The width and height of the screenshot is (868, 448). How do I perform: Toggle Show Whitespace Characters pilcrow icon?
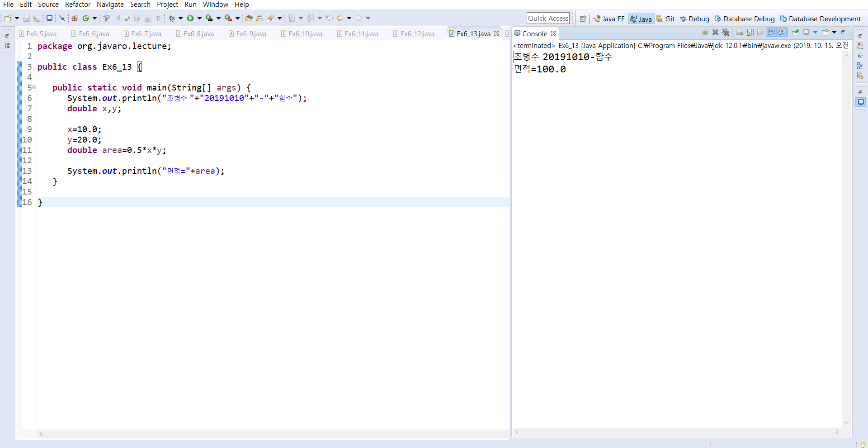pos(158,19)
